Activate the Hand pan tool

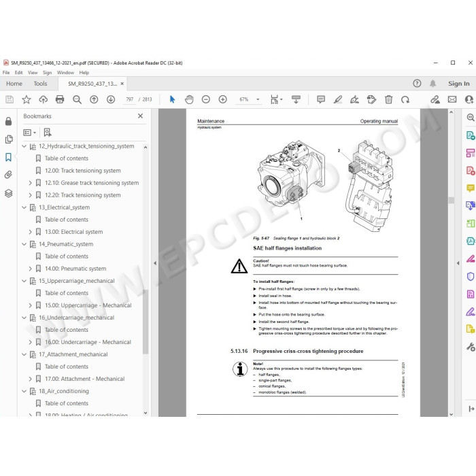189,99
